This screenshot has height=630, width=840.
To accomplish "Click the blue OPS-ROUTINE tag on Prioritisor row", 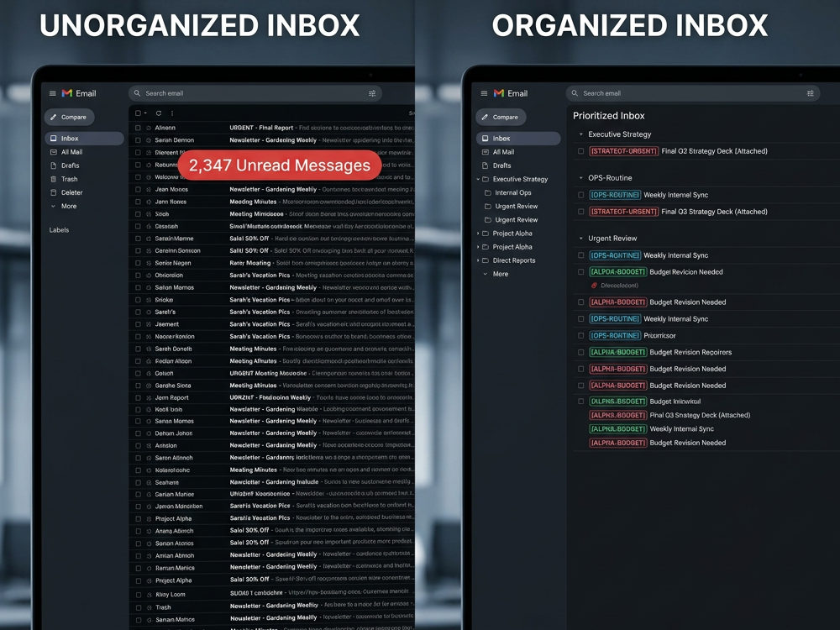I will point(615,335).
